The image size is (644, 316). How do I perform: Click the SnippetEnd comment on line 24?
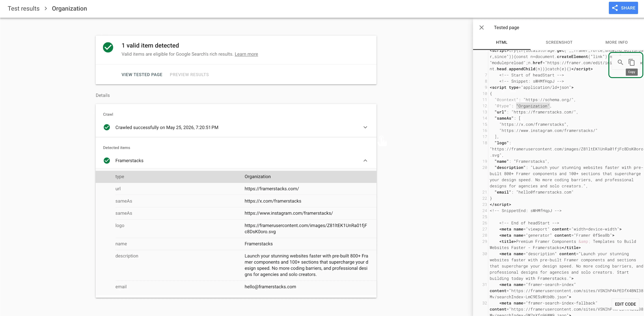[x=525, y=211]
